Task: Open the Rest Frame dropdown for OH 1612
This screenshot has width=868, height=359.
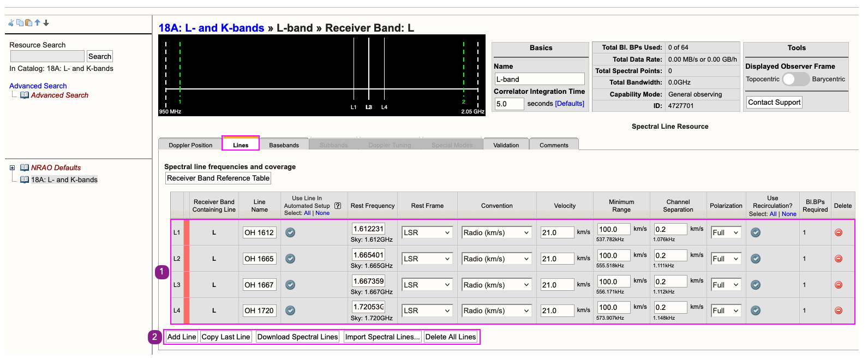Action: [427, 232]
